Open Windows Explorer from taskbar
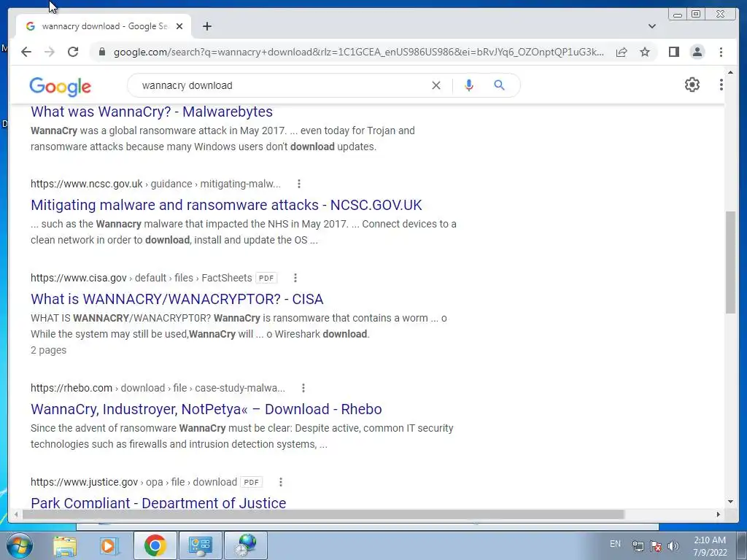 tap(64, 545)
